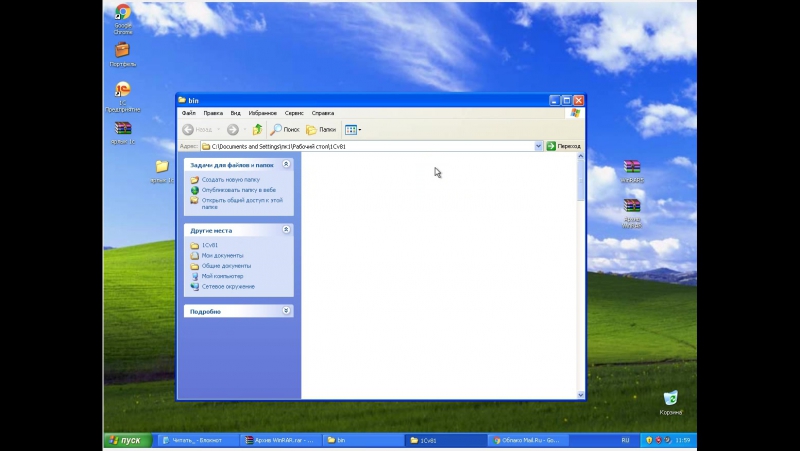This screenshot has width=800, height=451.
Task: Open the Назад history dropdown arrow
Action: coord(218,130)
